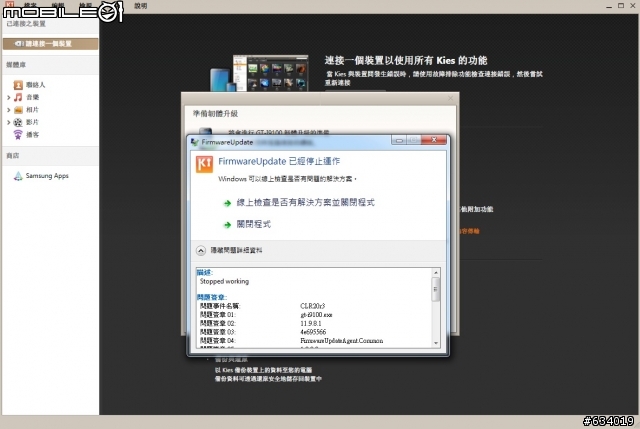Click the Kies device preview thumbnail
The height and width of the screenshot is (429, 640).
(x=260, y=73)
